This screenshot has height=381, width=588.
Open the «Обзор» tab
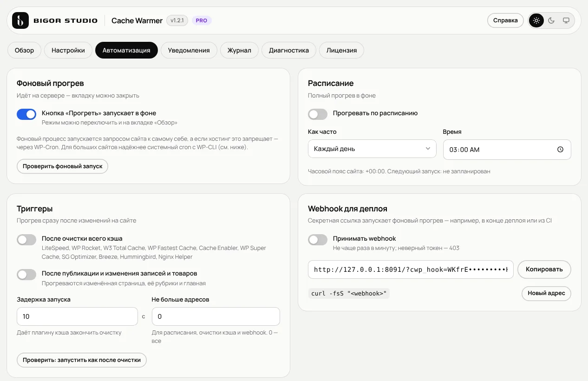pyautogui.click(x=24, y=50)
